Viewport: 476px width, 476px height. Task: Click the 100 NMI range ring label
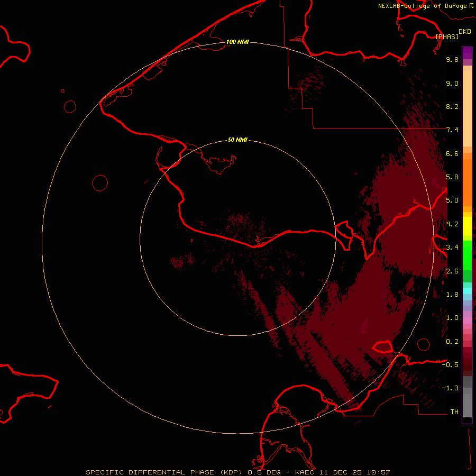[x=237, y=42]
